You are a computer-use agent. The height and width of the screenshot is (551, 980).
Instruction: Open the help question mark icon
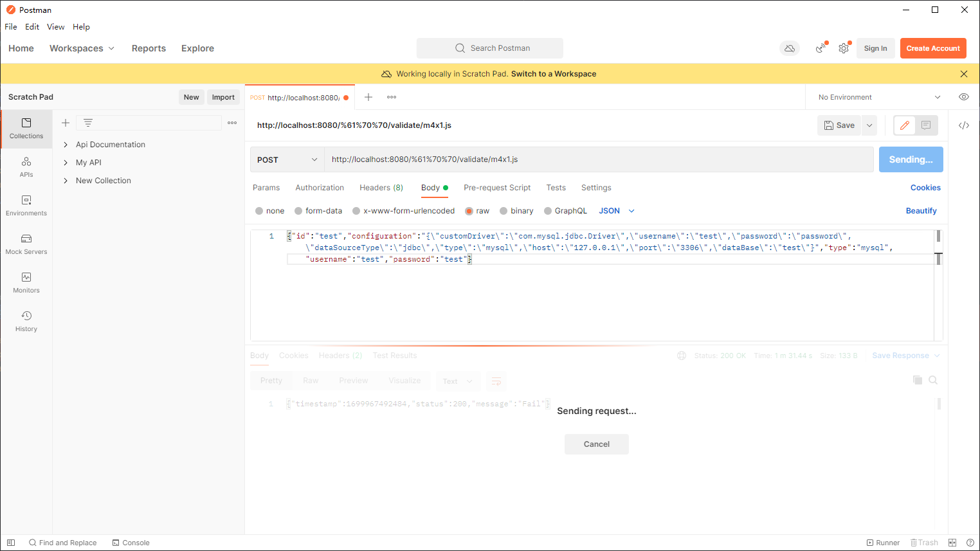coord(970,543)
